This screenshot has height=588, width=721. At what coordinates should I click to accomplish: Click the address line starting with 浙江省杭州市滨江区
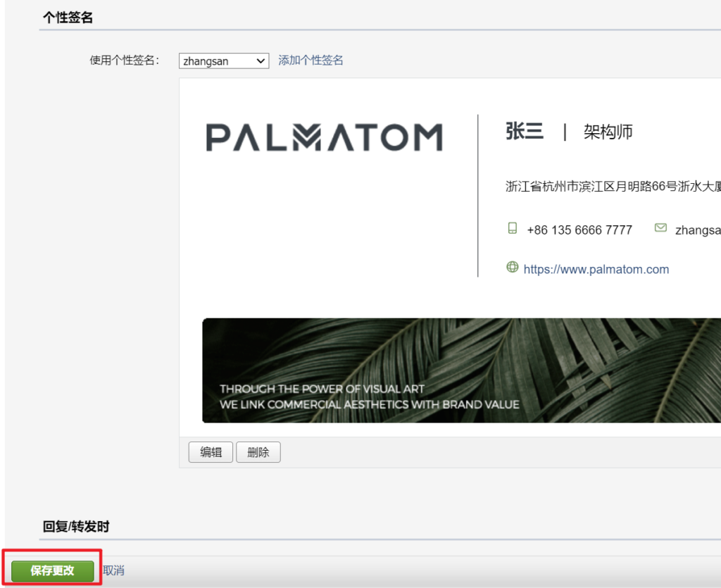[613, 186]
